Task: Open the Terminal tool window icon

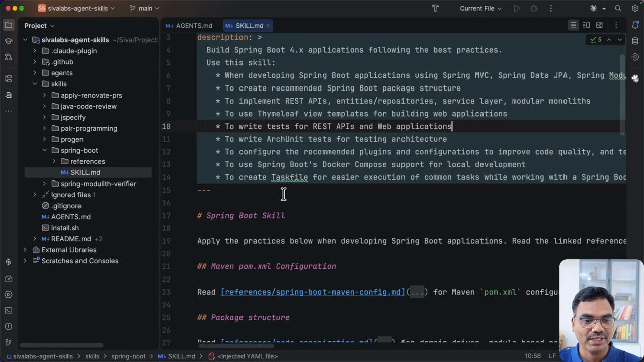Action: 8,310
